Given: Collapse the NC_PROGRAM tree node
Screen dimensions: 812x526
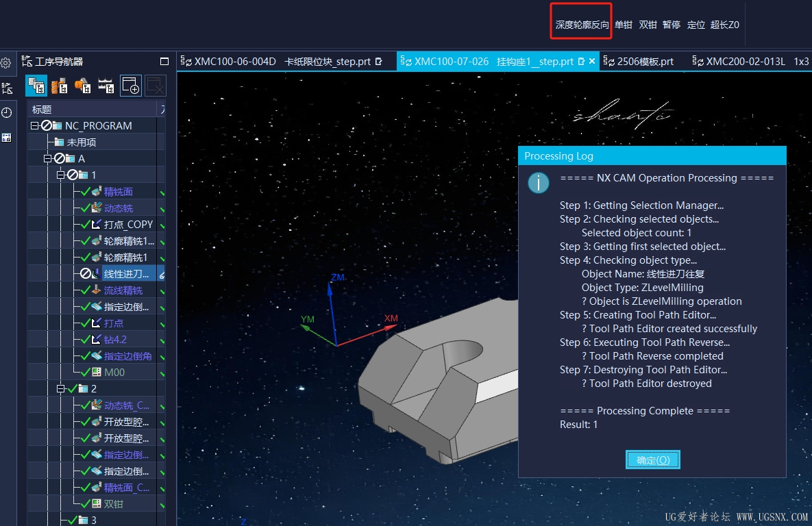Looking at the screenshot, I should (x=35, y=126).
